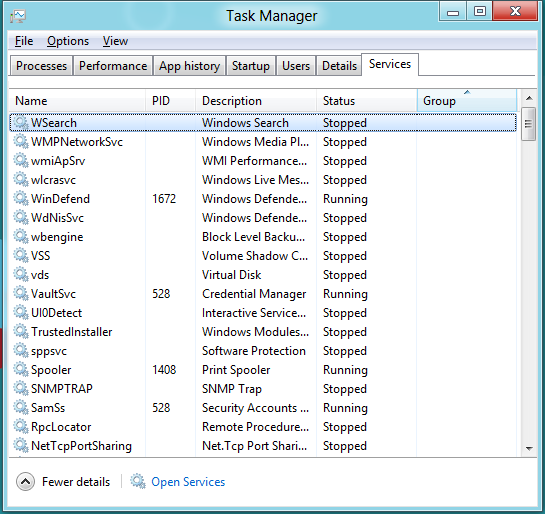Click the gear icon beside wbengine
This screenshot has width=545, height=514.
(21, 237)
